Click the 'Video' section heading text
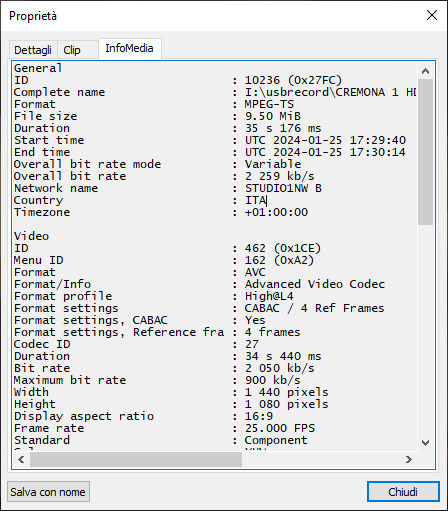The width and height of the screenshot is (448, 511). pyautogui.click(x=31, y=236)
